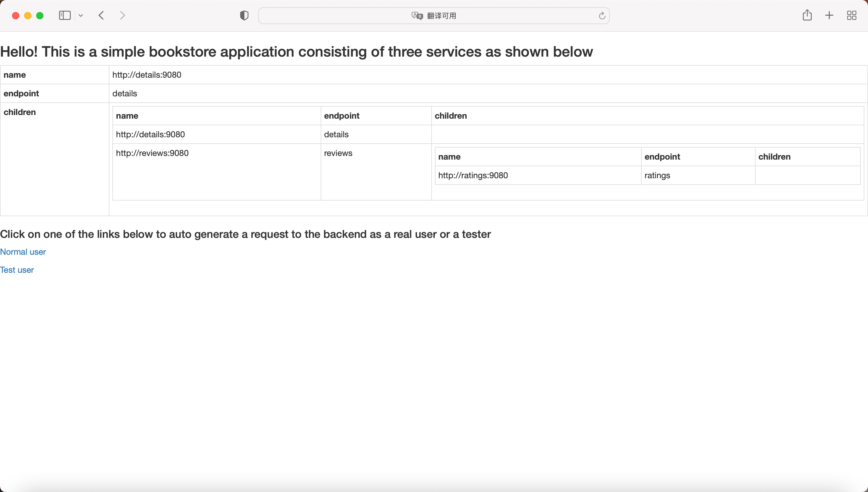868x492 pixels.
Task: Reload the current page
Action: click(602, 16)
